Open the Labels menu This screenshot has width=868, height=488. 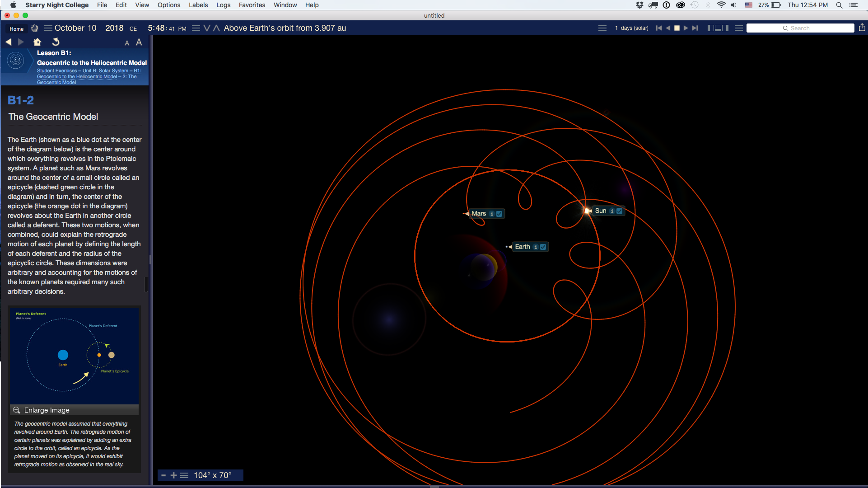(198, 5)
